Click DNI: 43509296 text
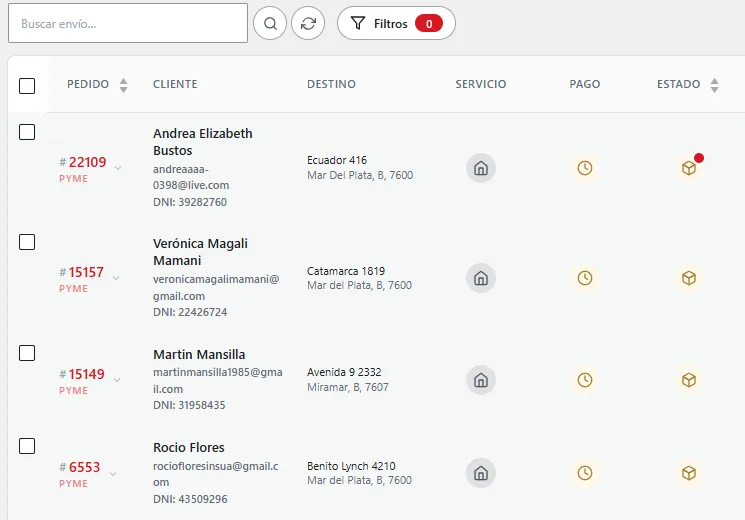The image size is (745, 520). [x=190, y=499]
